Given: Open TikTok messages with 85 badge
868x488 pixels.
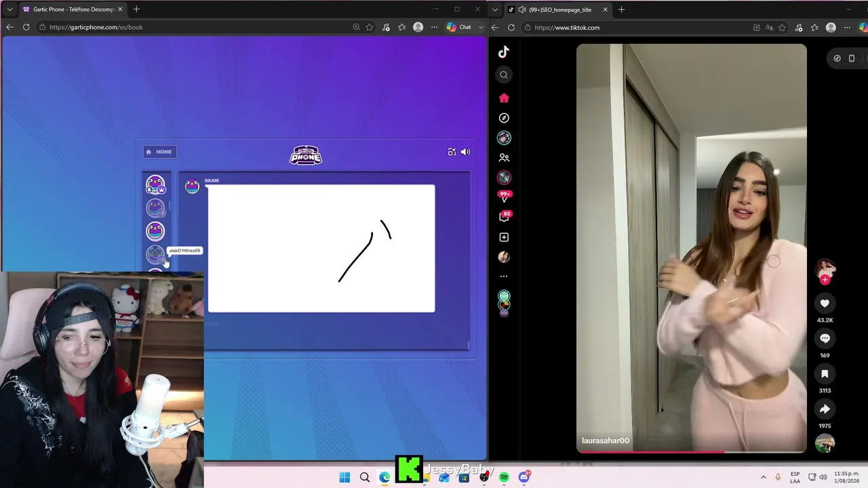Looking at the screenshot, I should (x=505, y=217).
